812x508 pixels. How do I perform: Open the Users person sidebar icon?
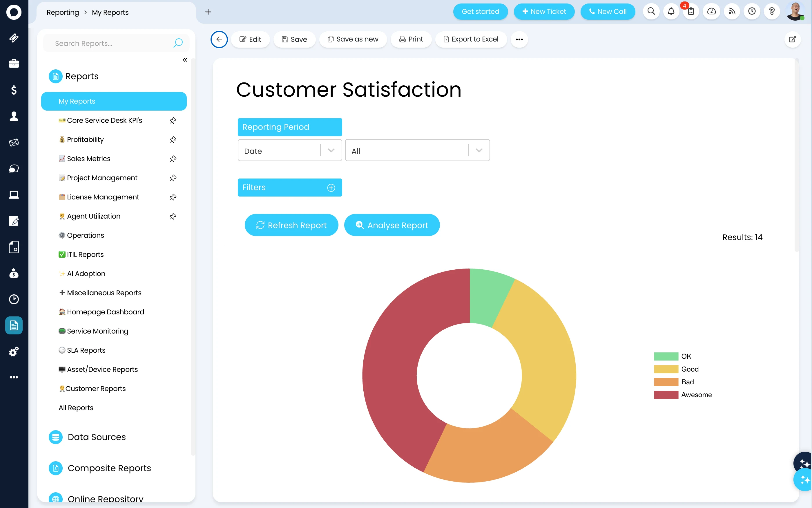click(14, 116)
